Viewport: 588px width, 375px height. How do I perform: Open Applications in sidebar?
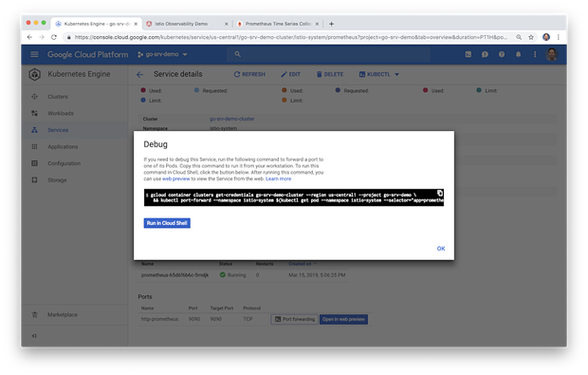pyautogui.click(x=63, y=146)
